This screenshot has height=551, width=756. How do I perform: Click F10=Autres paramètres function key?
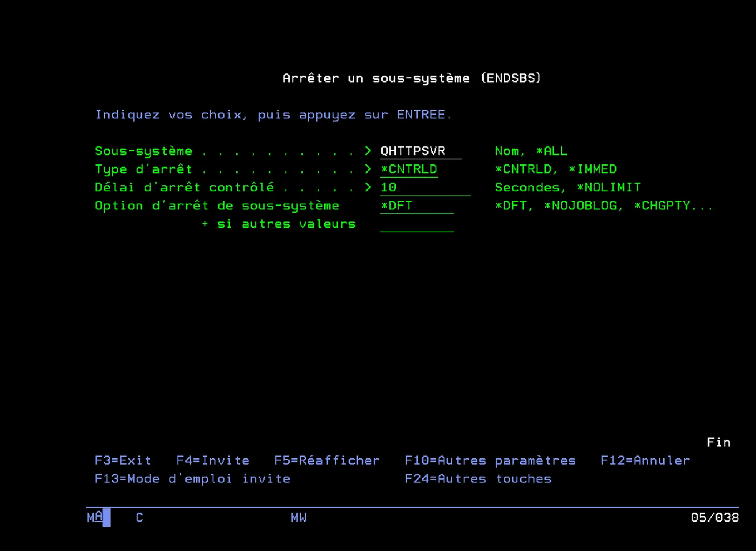(490, 460)
